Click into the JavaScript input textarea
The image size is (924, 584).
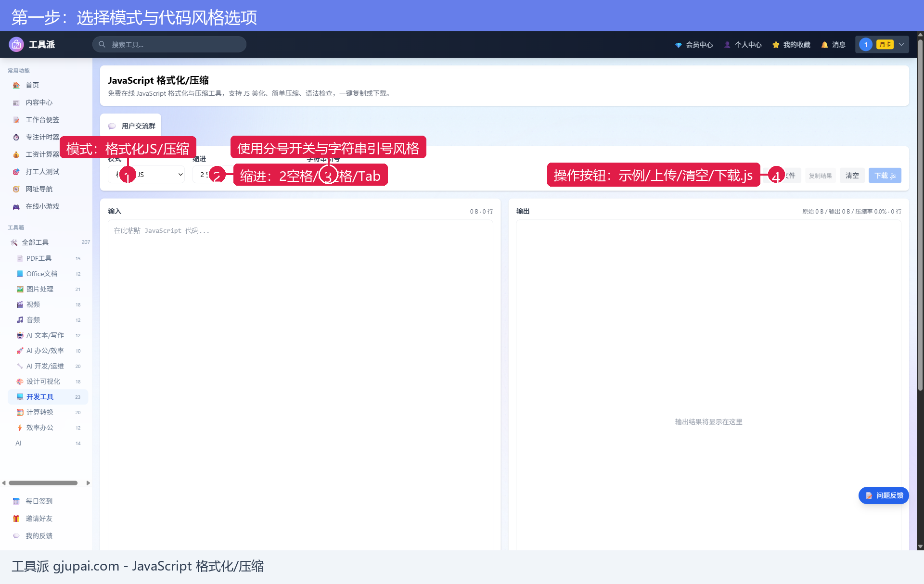(x=300, y=385)
